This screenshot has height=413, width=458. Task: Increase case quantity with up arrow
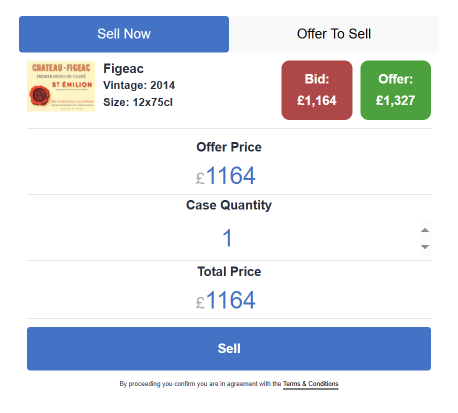coord(425,230)
